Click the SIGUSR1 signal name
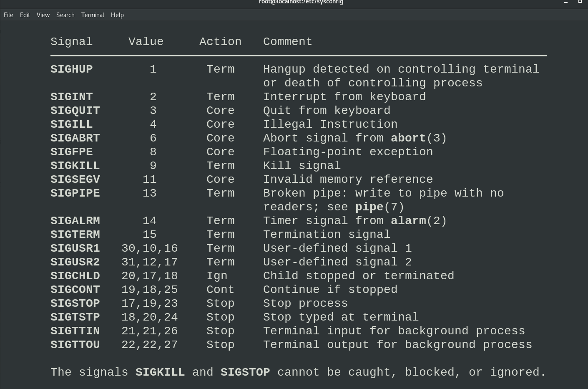Viewport: 588px width, 389px height. pos(75,248)
